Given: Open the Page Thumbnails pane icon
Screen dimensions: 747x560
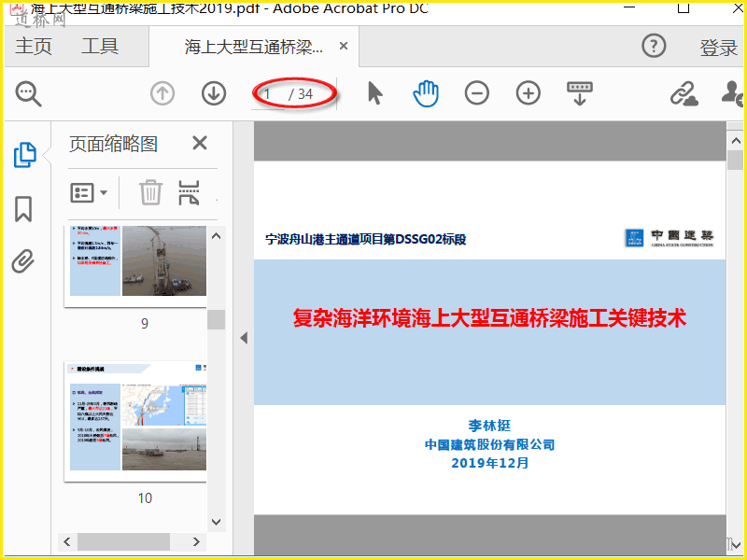Looking at the screenshot, I should pos(25,155).
